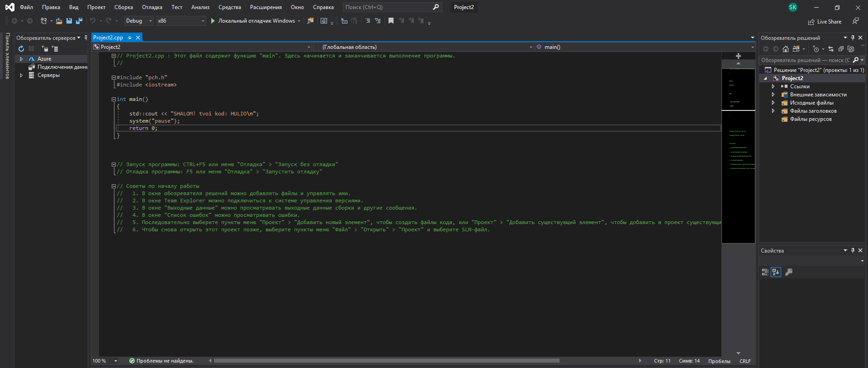
Task: Click the Save All toolbar icon
Action: 79,21
